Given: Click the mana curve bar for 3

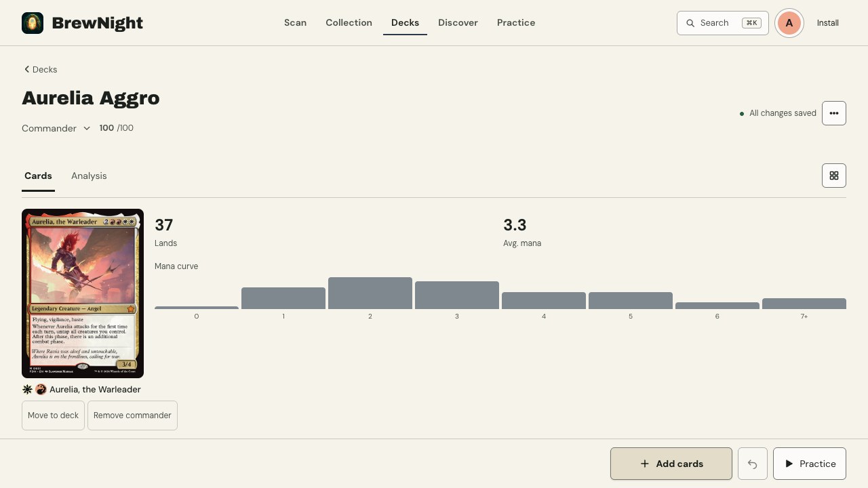Looking at the screenshot, I should tap(457, 295).
